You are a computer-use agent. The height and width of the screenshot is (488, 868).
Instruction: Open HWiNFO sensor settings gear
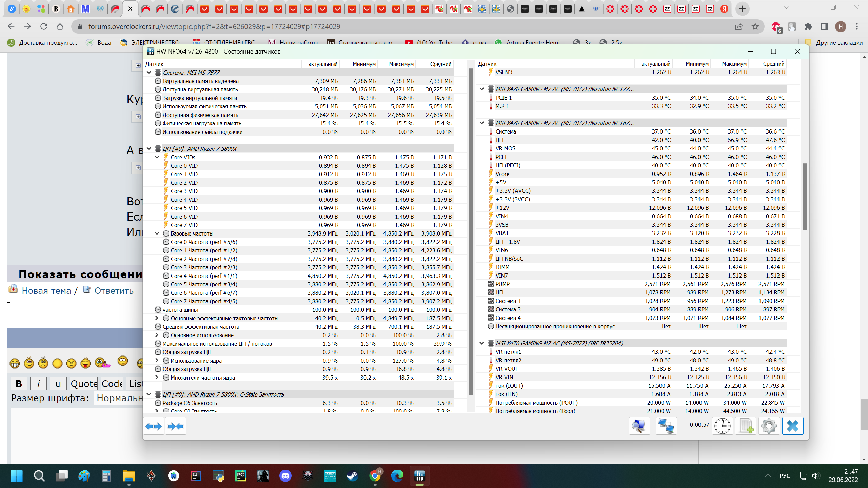[x=769, y=426]
